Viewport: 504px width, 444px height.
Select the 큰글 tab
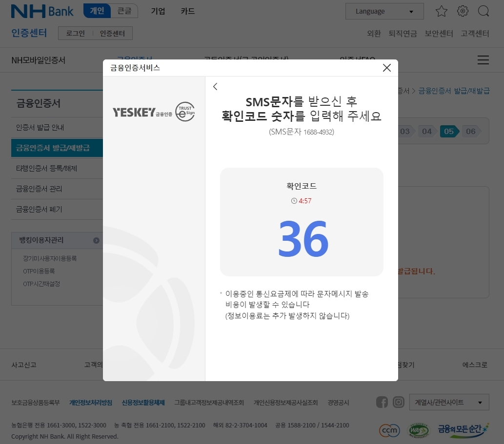[124, 10]
